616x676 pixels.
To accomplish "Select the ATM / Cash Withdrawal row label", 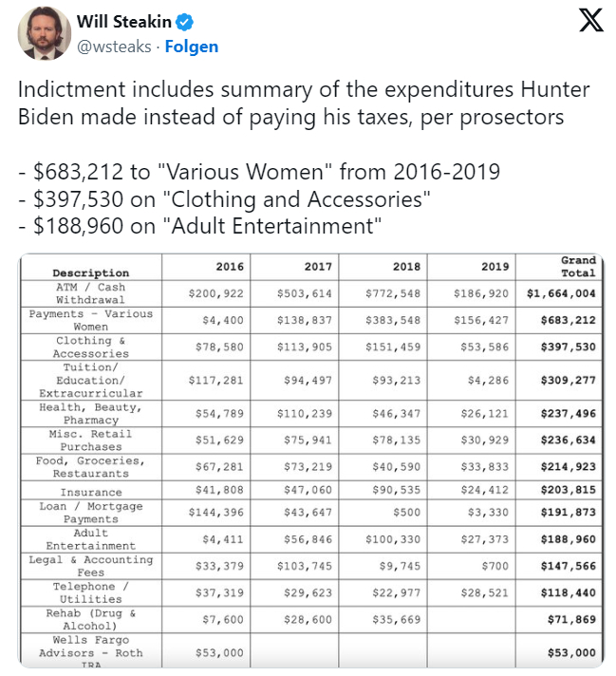I will tap(90, 293).
